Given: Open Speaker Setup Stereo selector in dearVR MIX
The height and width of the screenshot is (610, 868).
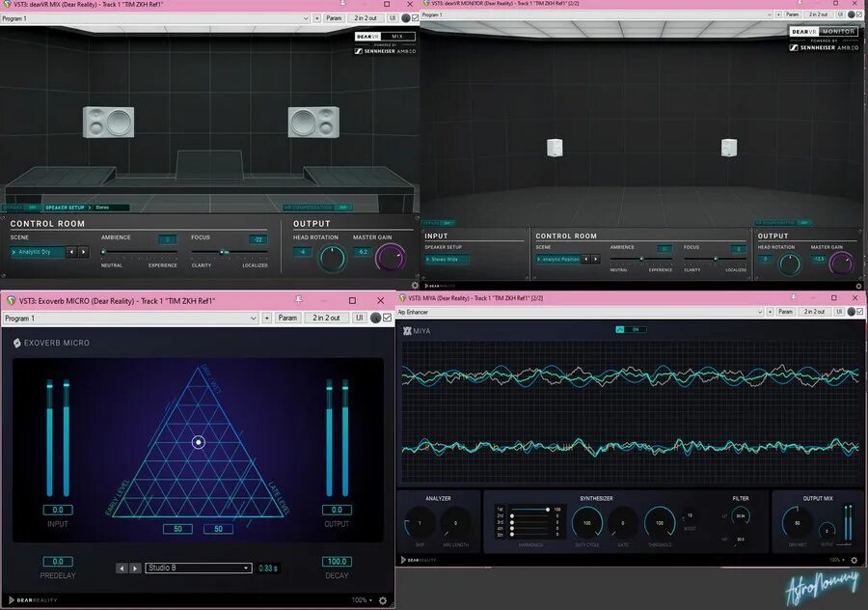Looking at the screenshot, I should (x=87, y=208).
